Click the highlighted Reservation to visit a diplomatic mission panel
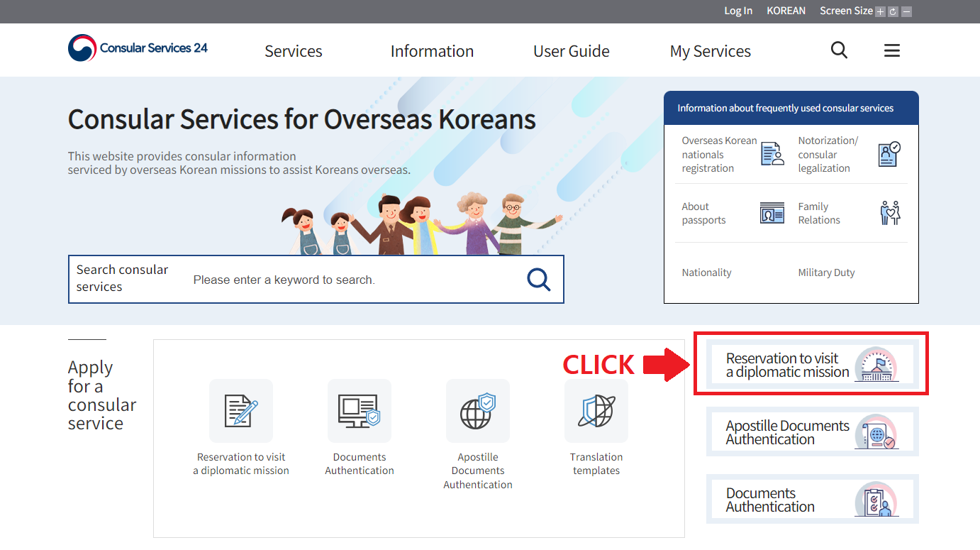The width and height of the screenshot is (980, 550). point(811,364)
